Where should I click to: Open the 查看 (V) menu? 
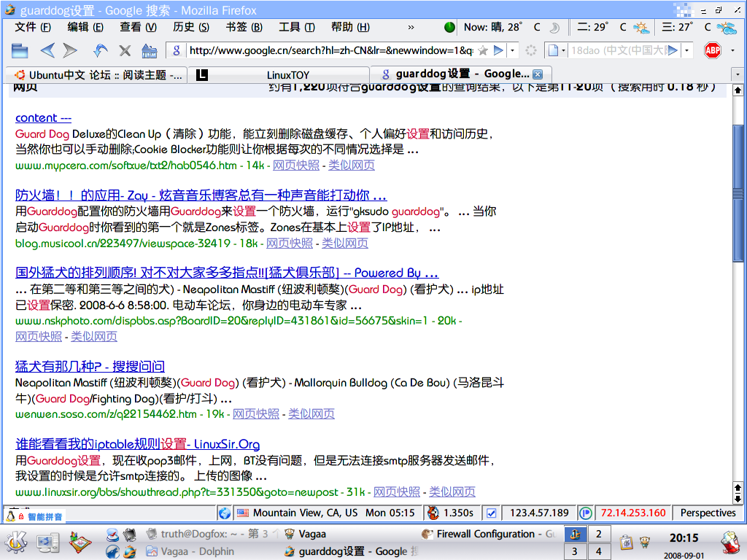coord(138,27)
